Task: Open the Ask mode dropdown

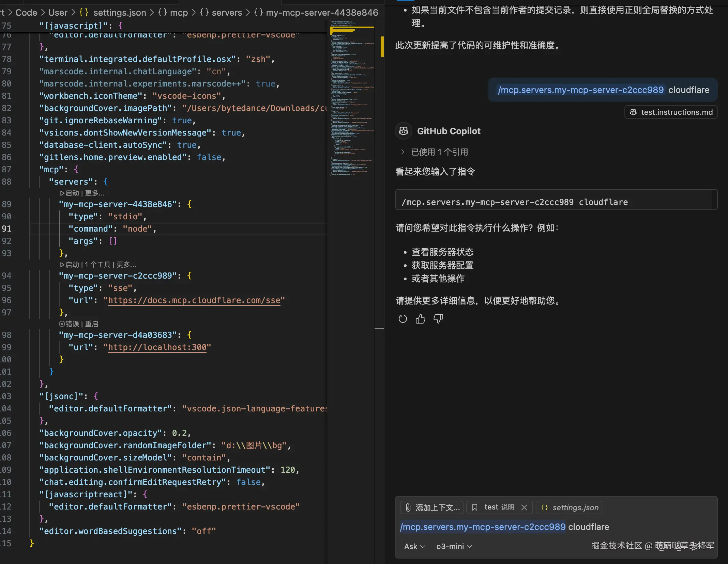Action: (x=414, y=546)
